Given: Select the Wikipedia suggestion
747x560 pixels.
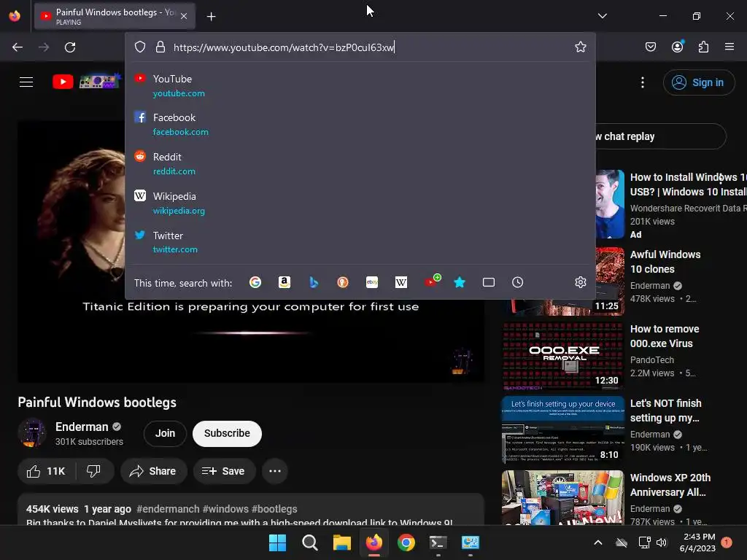Looking at the screenshot, I should tap(360, 203).
